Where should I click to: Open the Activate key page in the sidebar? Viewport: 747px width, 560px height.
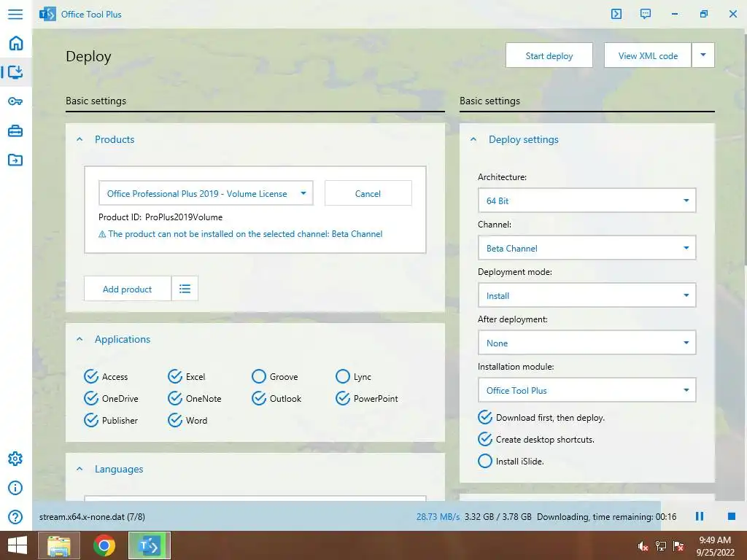(15, 101)
